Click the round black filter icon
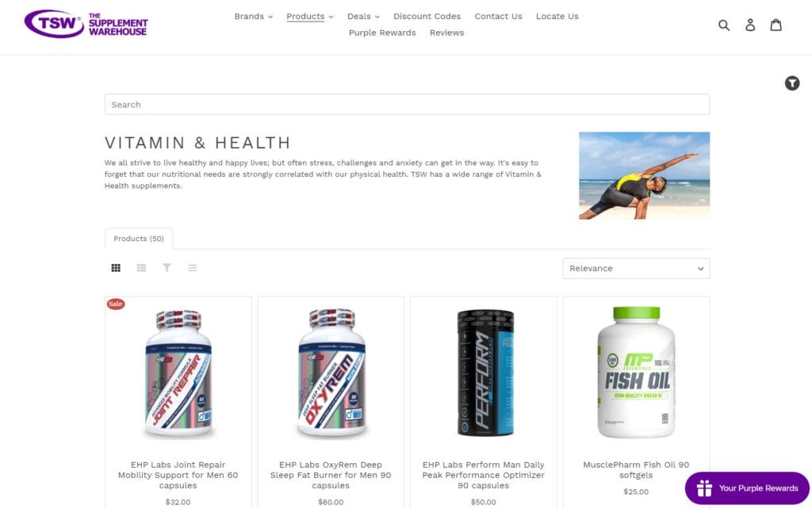The width and height of the screenshot is (812, 509). tap(792, 82)
